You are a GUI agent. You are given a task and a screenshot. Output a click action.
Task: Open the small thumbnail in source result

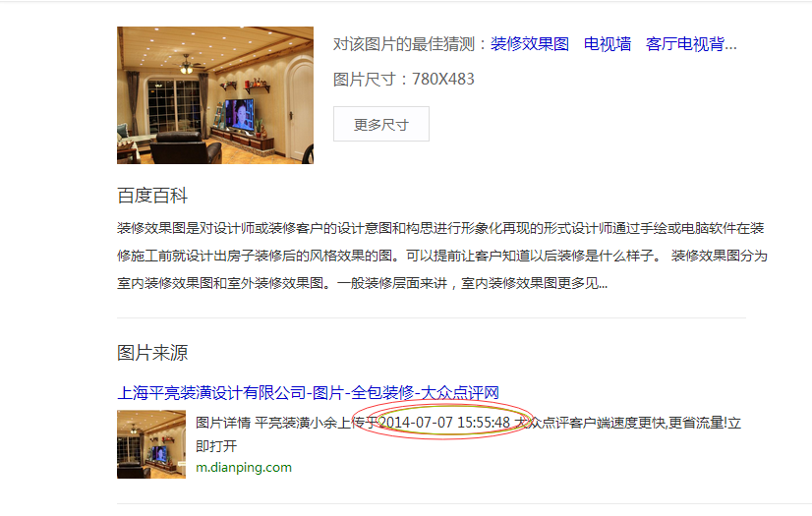tap(151, 444)
